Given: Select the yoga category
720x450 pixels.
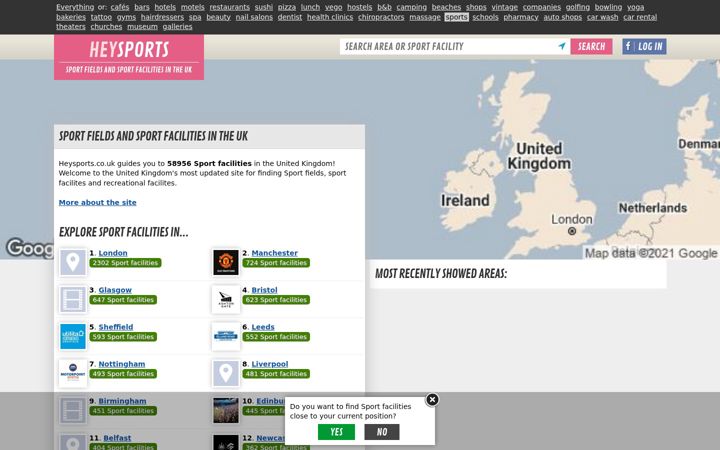Looking at the screenshot, I should (636, 7).
